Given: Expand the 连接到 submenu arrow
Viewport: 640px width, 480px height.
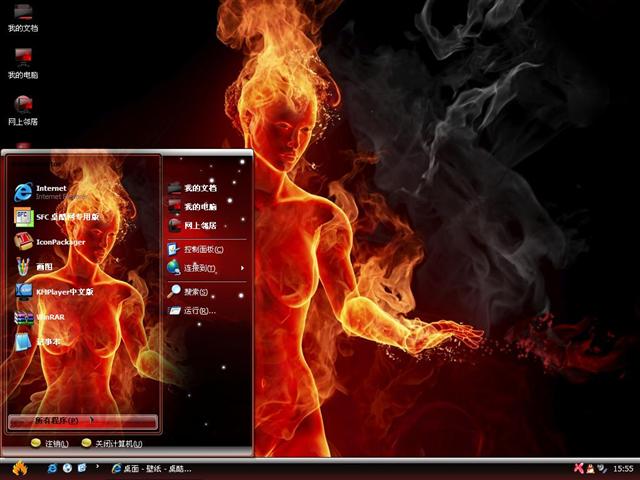Looking at the screenshot, I should (242, 268).
